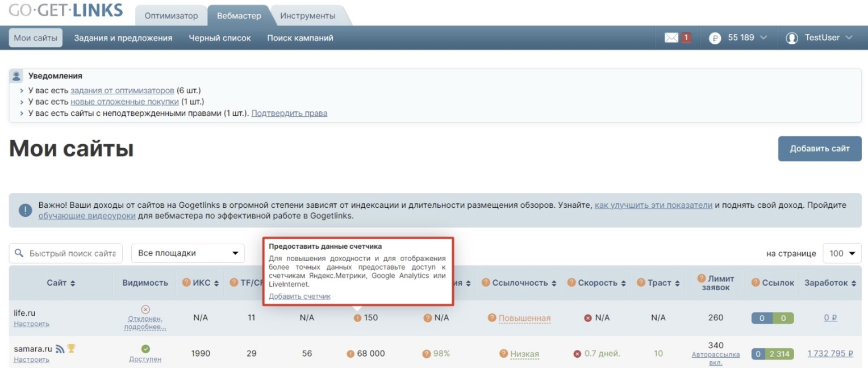Click the green Доступен status icon
Screen dimensions: 868x368
tap(145, 349)
